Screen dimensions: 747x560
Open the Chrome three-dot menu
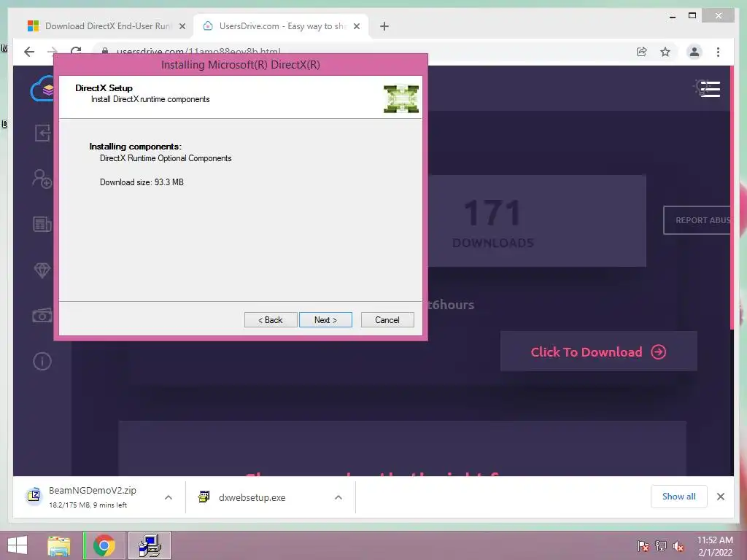tap(718, 52)
